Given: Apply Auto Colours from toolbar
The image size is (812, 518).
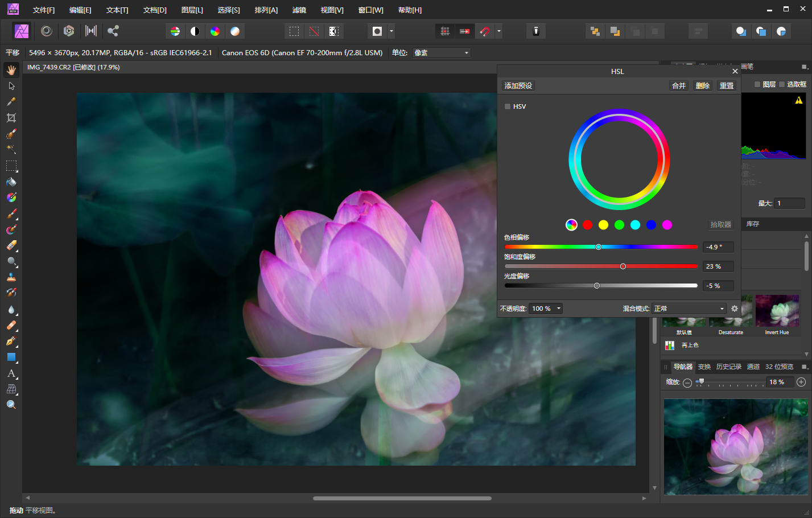Looking at the screenshot, I should point(215,31).
